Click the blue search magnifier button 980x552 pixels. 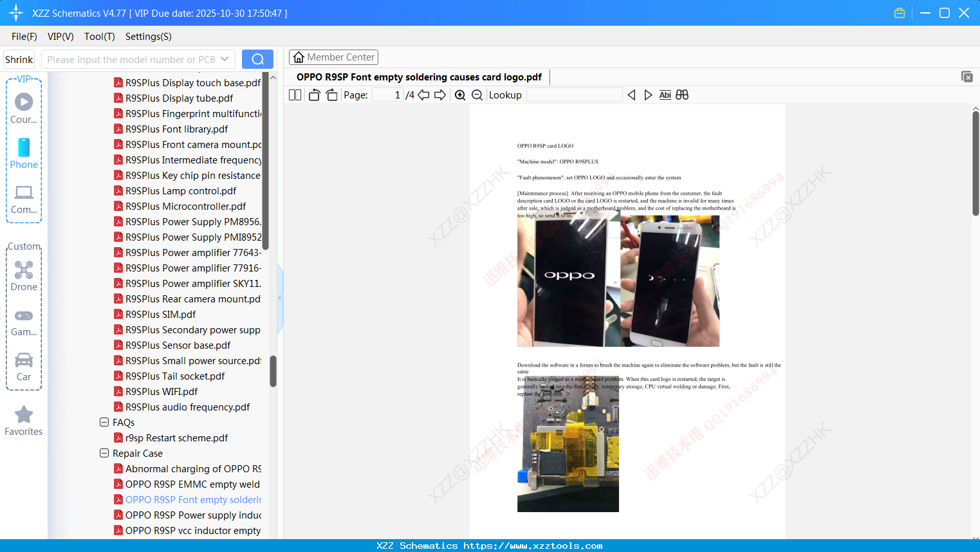257,59
